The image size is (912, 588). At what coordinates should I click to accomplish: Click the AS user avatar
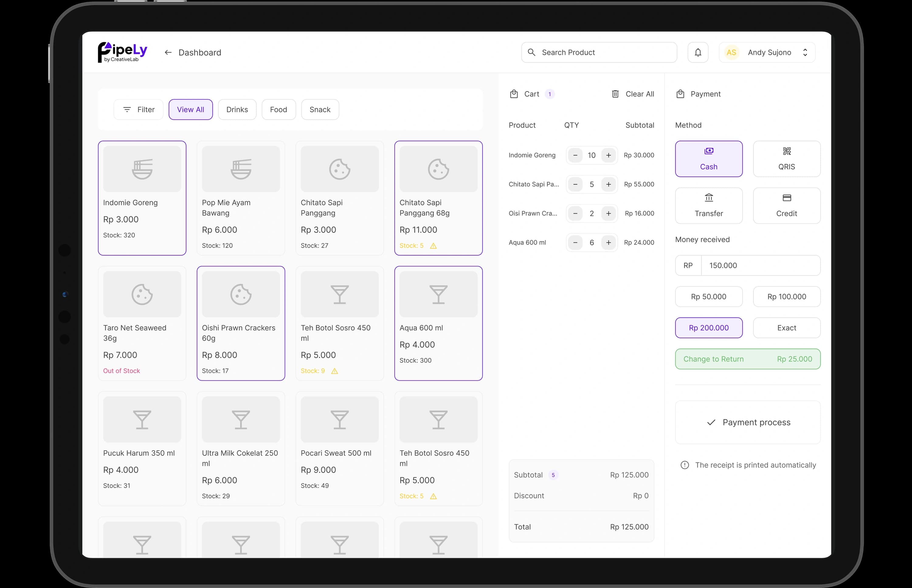[x=731, y=52]
